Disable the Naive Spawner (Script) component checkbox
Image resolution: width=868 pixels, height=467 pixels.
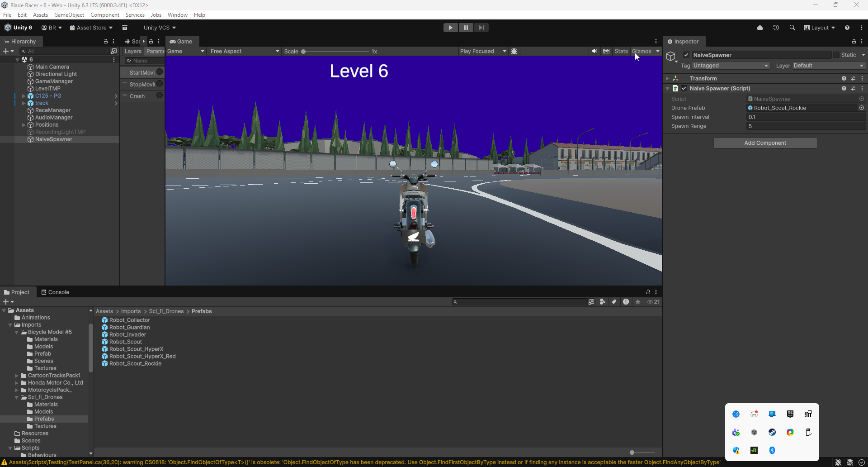684,88
